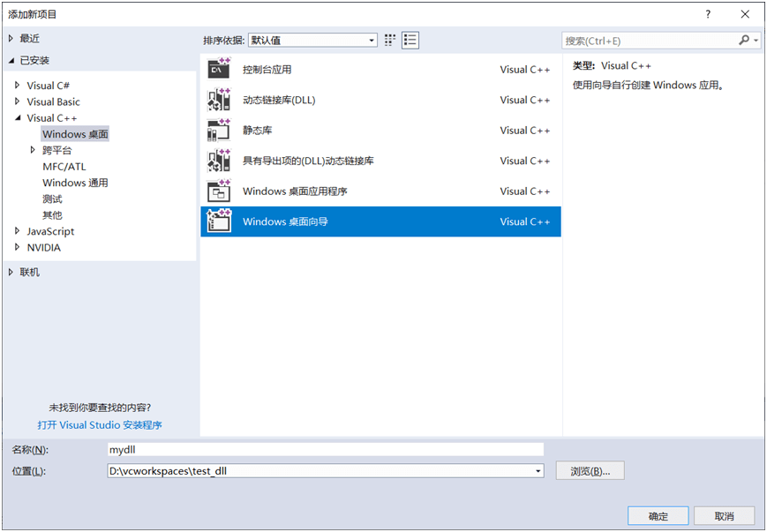
Task: Switch to medium icons list view
Action: click(410, 40)
